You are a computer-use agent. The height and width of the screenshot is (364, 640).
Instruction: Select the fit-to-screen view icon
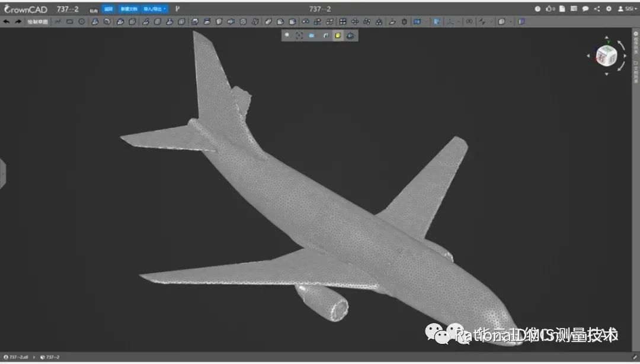coord(299,36)
